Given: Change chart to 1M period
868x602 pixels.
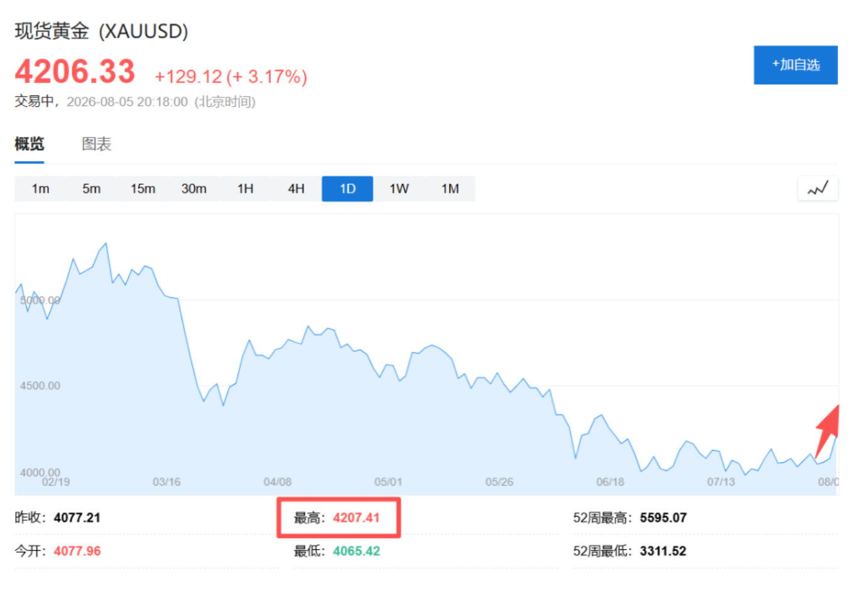Looking at the screenshot, I should click(x=450, y=189).
